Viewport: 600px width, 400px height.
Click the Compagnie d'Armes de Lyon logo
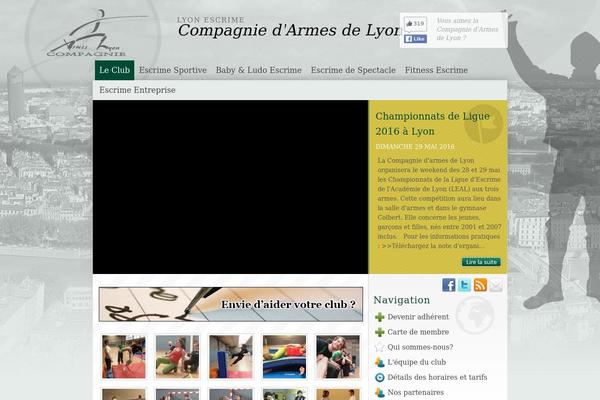pyautogui.click(x=90, y=34)
